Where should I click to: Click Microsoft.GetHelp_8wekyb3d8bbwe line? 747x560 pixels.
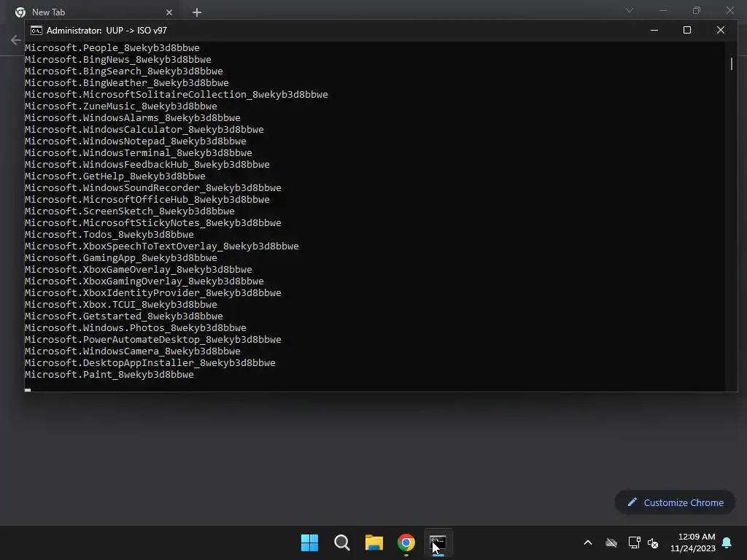click(115, 176)
